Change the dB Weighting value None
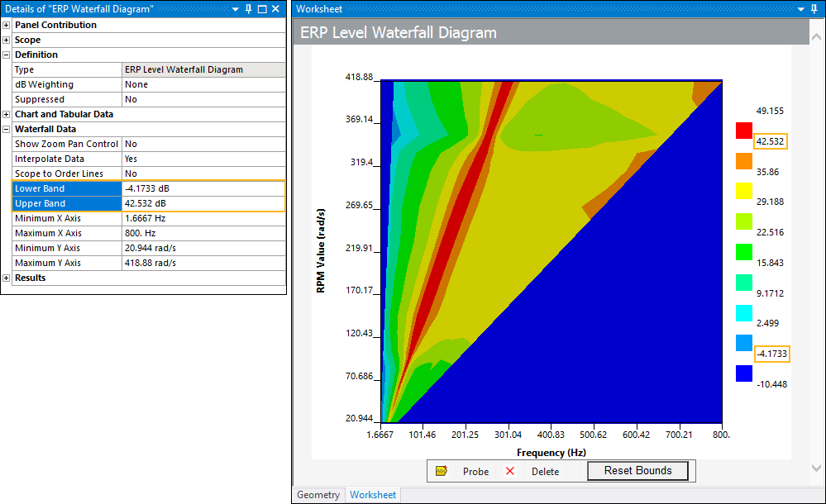Screen dimensions: 826x504 click(203, 84)
